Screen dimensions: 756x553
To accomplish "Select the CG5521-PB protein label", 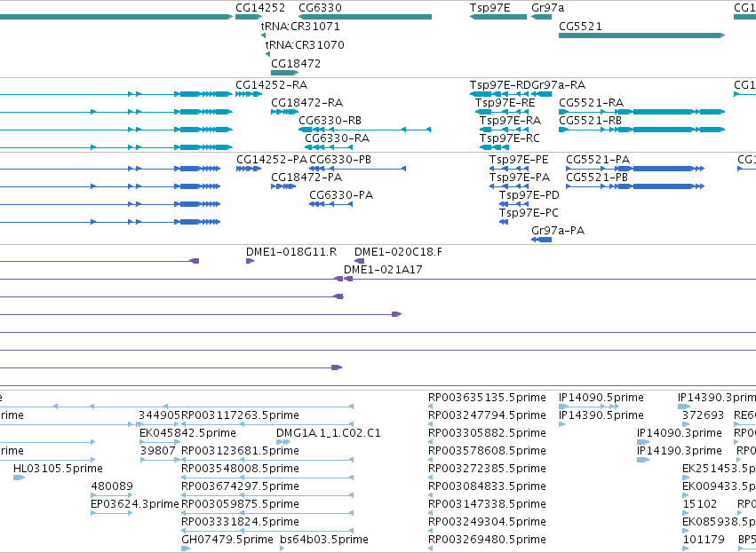I will (x=597, y=178).
